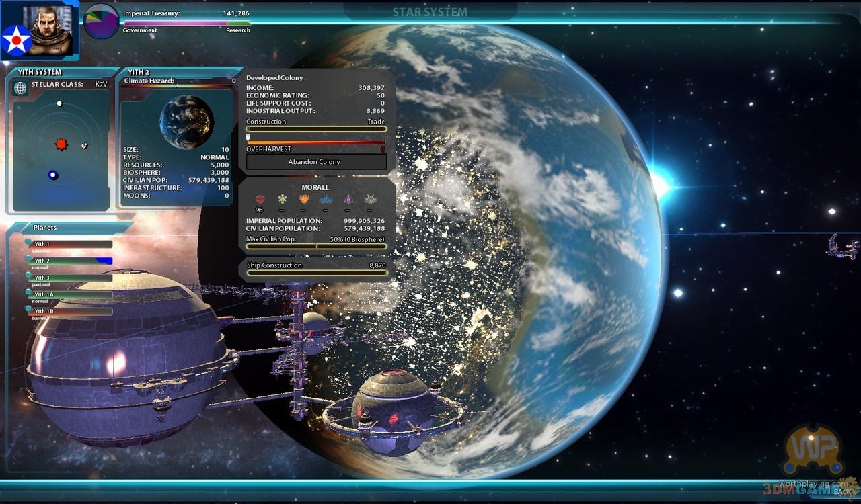Click the Overharvest slider bar
The width and height of the screenshot is (861, 504).
coord(316,142)
